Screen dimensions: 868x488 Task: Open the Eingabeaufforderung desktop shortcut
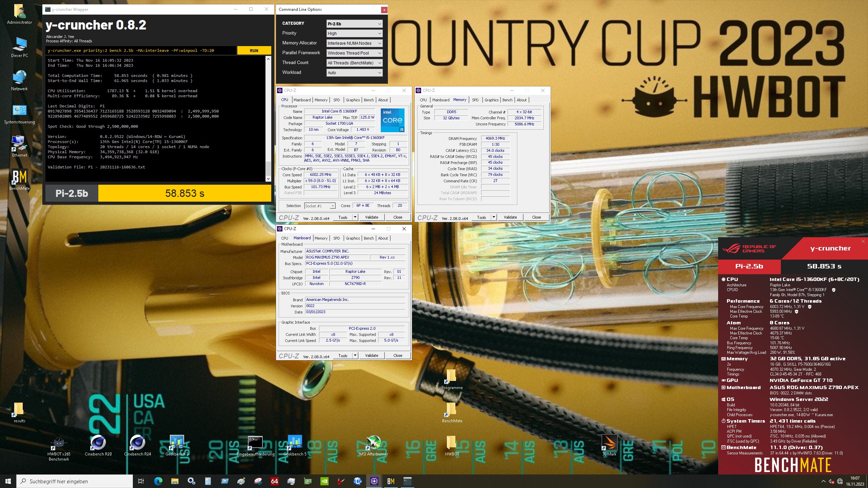tap(255, 446)
